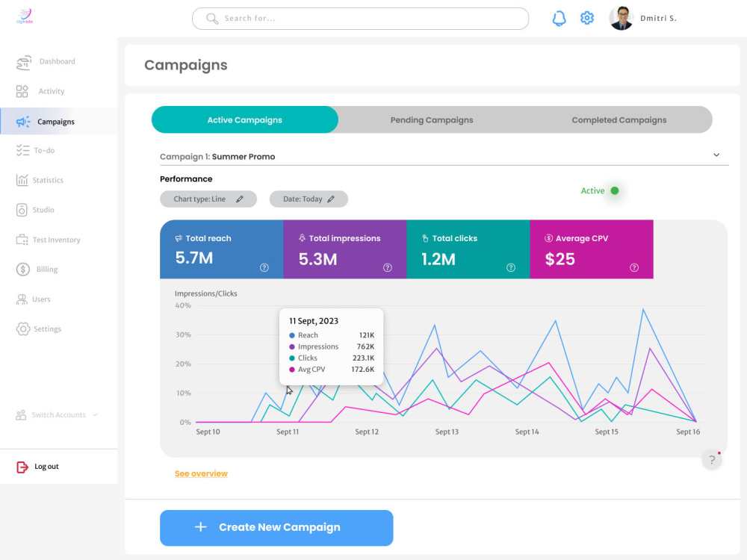
Task: Click the pointer icon on Total clicks
Action: 425,238
